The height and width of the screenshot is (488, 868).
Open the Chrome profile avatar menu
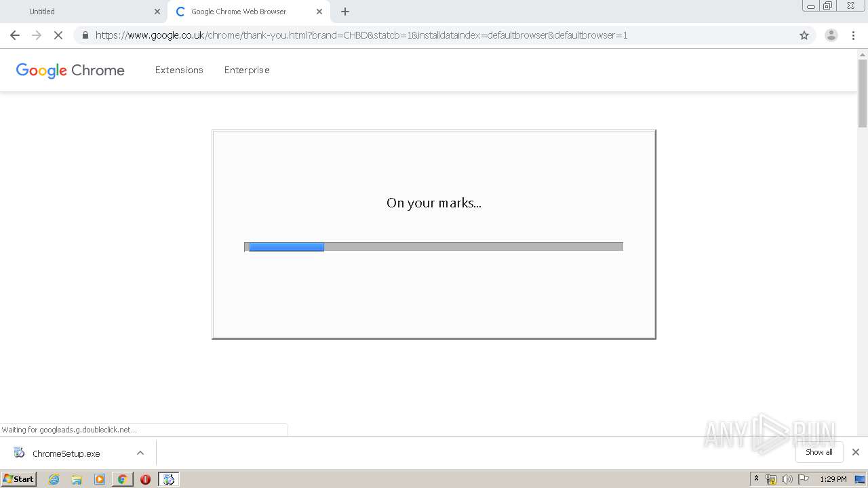coord(831,35)
